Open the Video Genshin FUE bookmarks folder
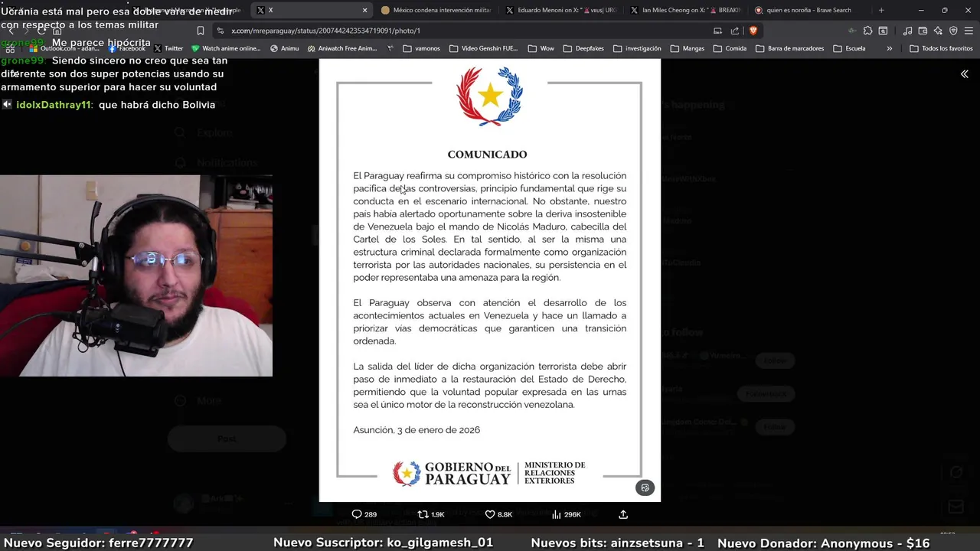Viewport: 980px width, 551px height. 484,48
